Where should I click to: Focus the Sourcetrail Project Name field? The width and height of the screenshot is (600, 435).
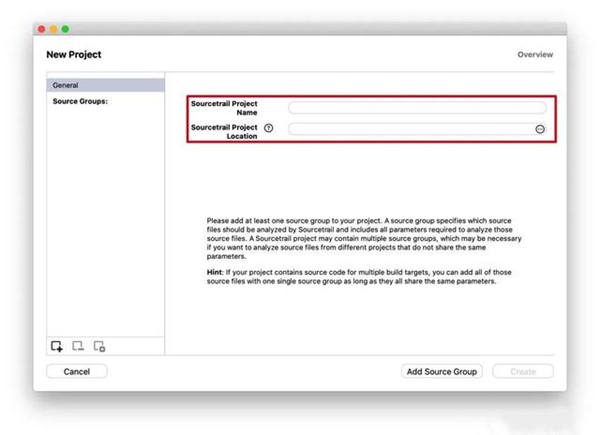coord(417,107)
